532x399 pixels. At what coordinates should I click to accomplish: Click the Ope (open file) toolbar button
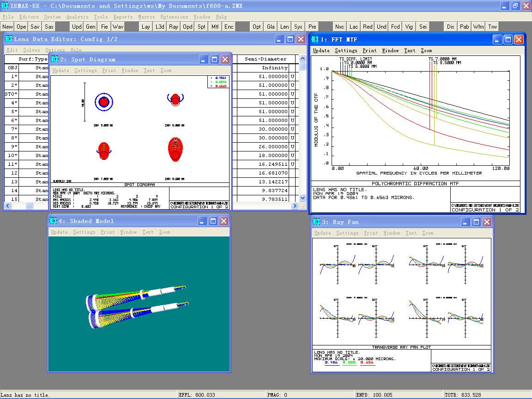point(21,27)
